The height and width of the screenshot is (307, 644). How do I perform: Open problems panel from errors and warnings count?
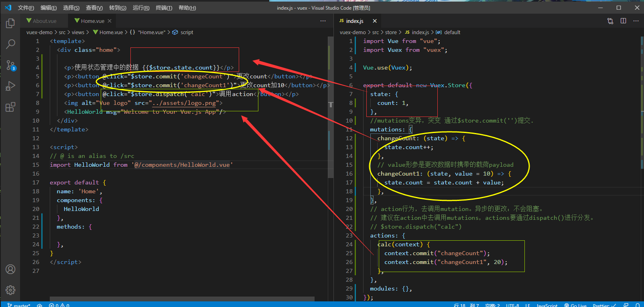(x=59, y=305)
